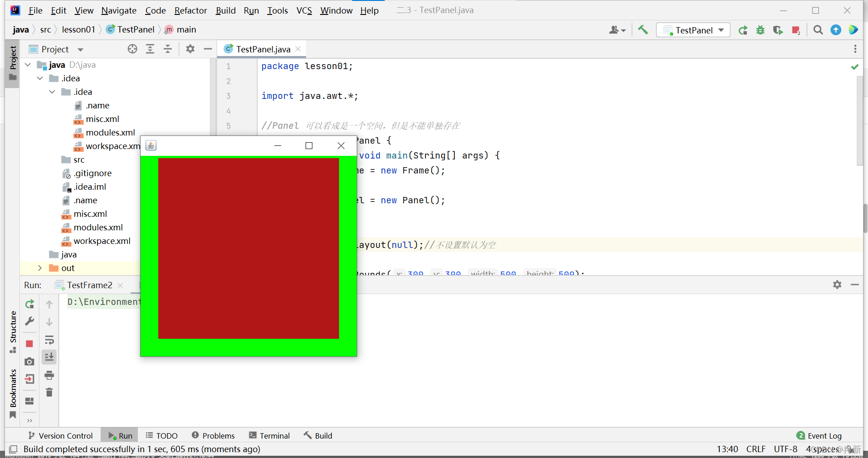Stop the running process in top toolbar
The width and height of the screenshot is (868, 458).
coord(796,30)
